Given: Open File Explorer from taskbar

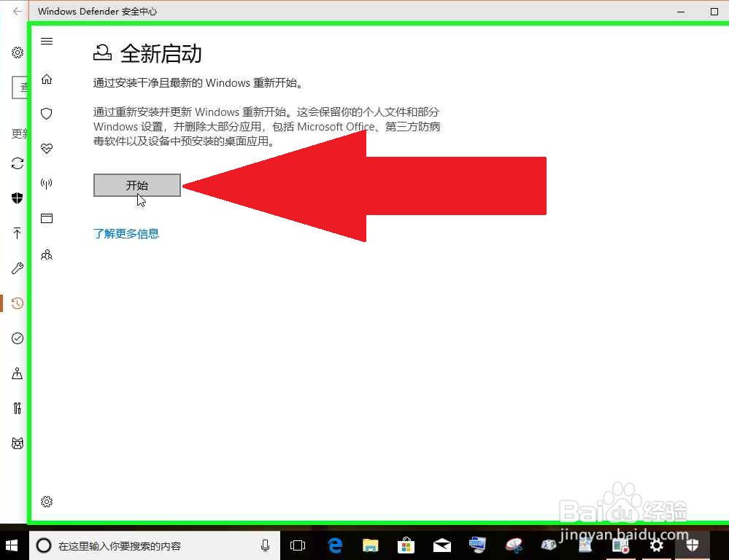Looking at the screenshot, I should tap(371, 545).
